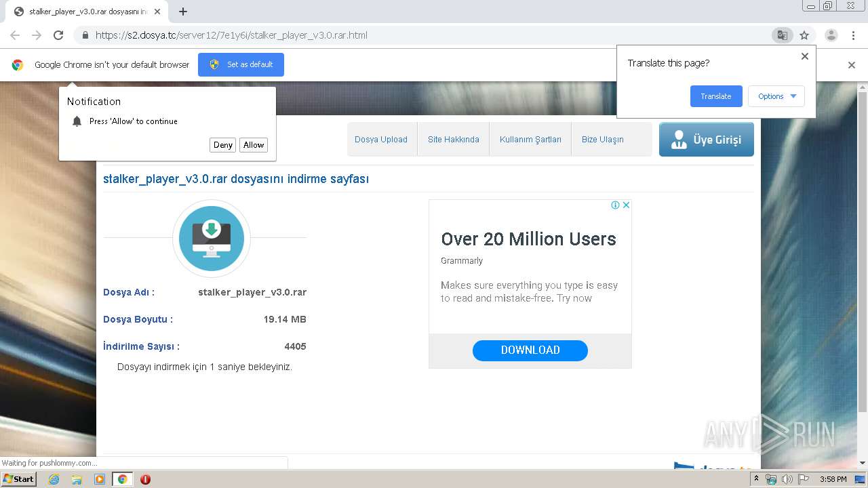The height and width of the screenshot is (488, 868).
Task: Click the ad info icon
Action: pyautogui.click(x=615, y=205)
